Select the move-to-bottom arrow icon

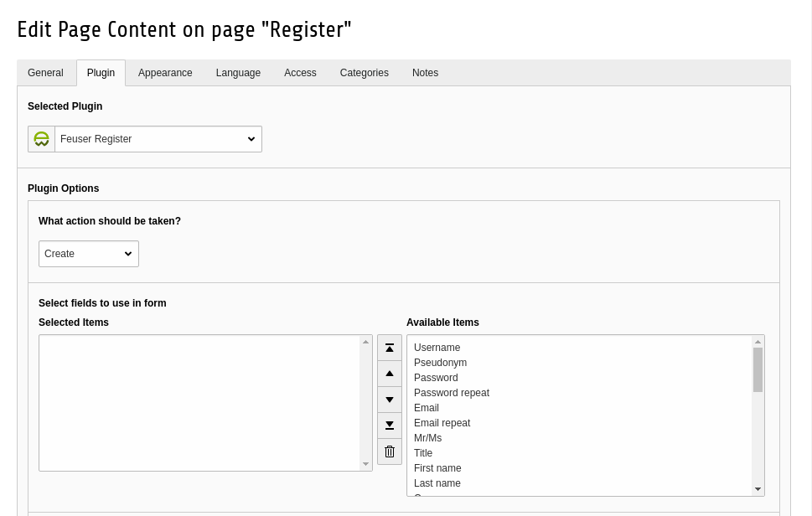pos(390,425)
